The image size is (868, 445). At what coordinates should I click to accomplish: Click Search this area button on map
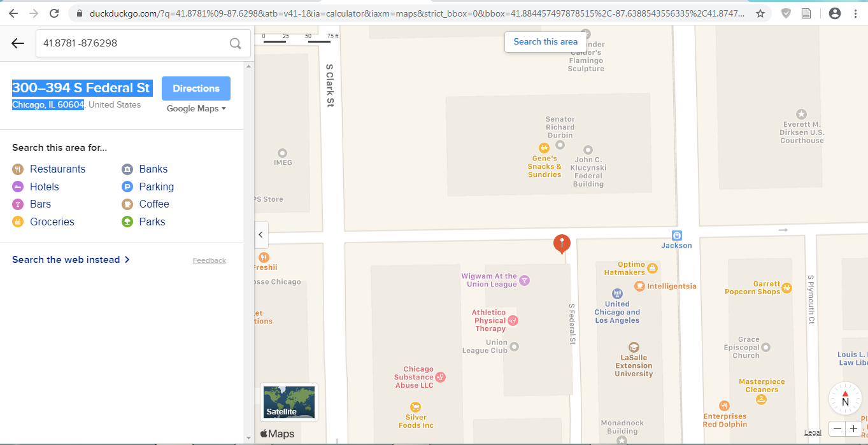point(546,42)
